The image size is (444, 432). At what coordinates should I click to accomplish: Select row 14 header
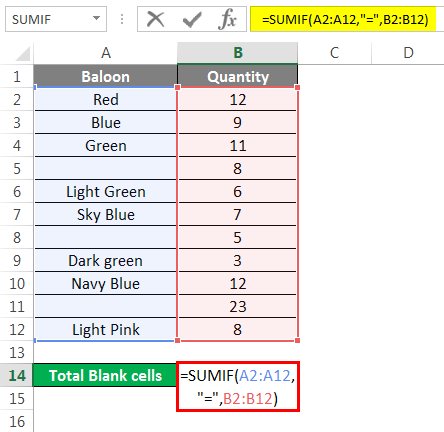(x=17, y=375)
